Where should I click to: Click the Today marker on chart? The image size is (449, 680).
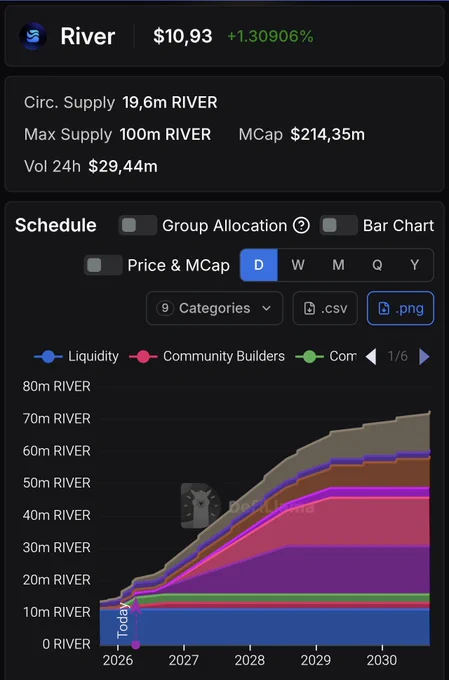123,621
